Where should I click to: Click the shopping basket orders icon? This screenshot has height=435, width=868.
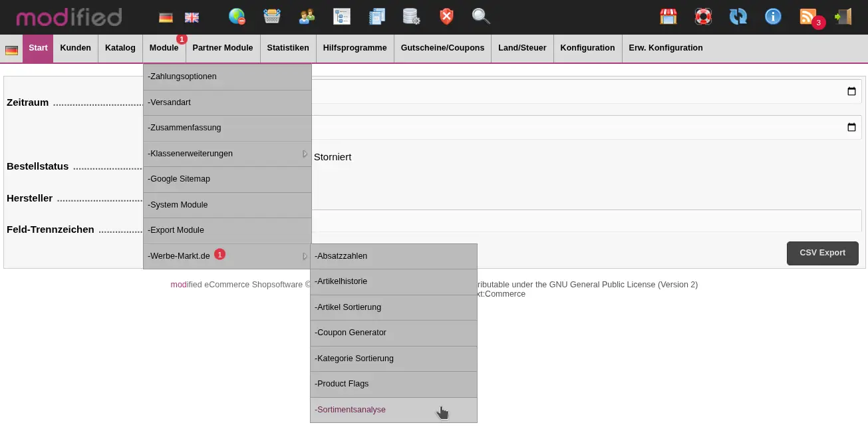(x=271, y=17)
